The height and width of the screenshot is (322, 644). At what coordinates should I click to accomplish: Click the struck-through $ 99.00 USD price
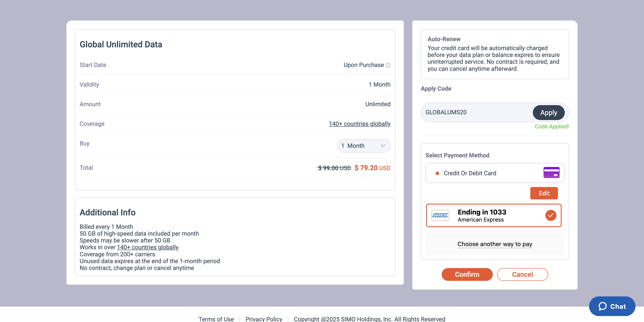[334, 168]
